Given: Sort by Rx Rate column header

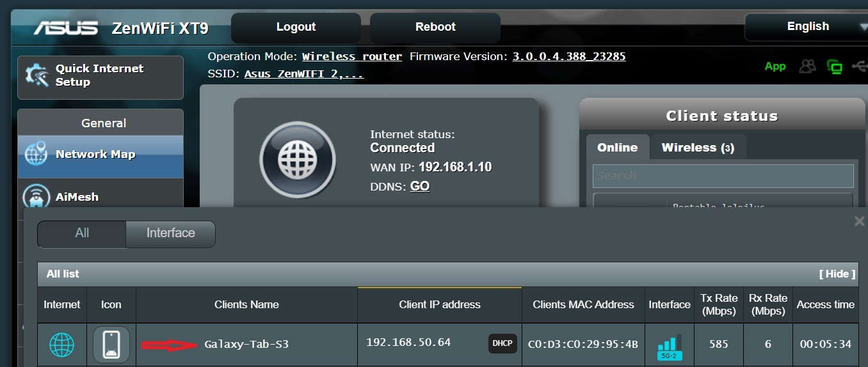Looking at the screenshot, I should coord(768,305).
